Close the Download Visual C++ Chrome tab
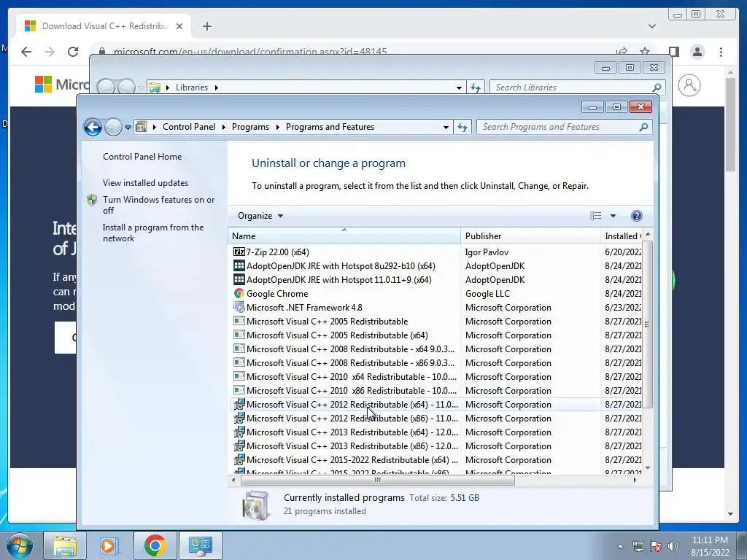 [179, 26]
